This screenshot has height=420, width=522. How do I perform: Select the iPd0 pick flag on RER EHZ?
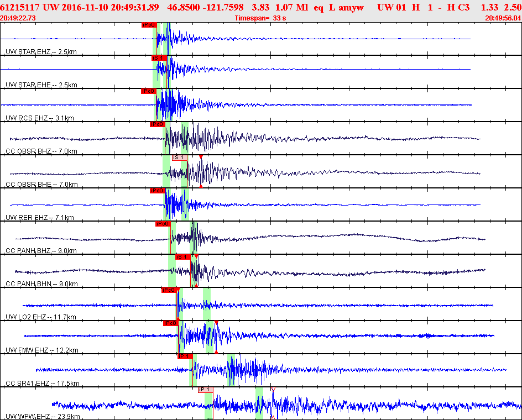(158, 191)
